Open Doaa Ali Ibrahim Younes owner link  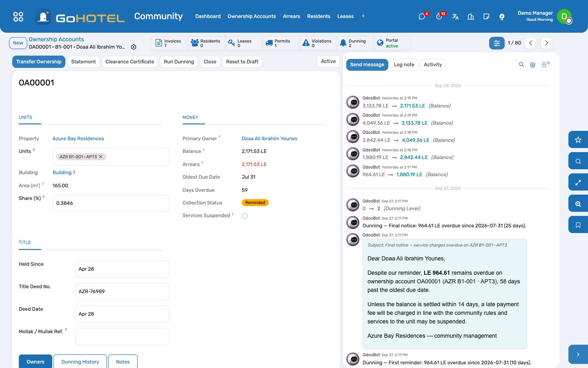pyautogui.click(x=269, y=139)
